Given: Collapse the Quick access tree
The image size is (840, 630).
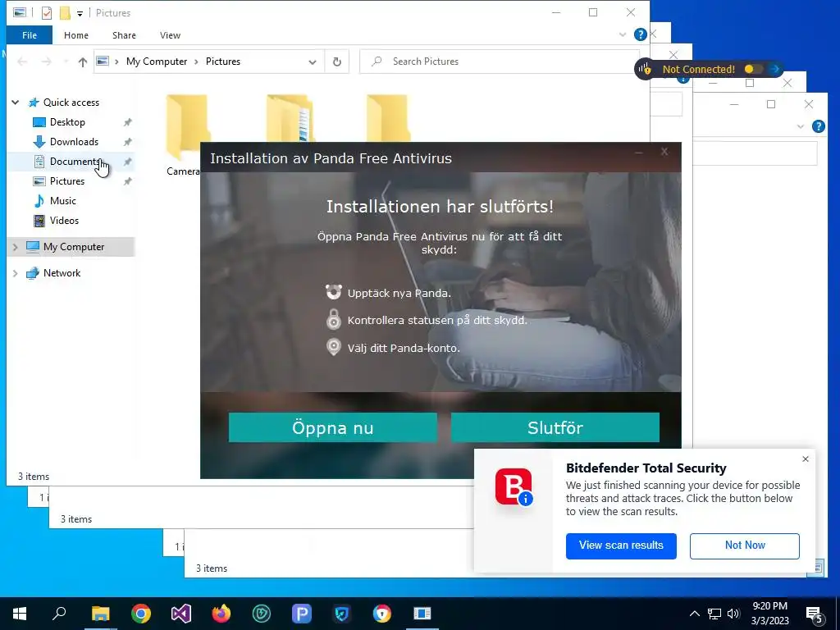Looking at the screenshot, I should point(16,103).
